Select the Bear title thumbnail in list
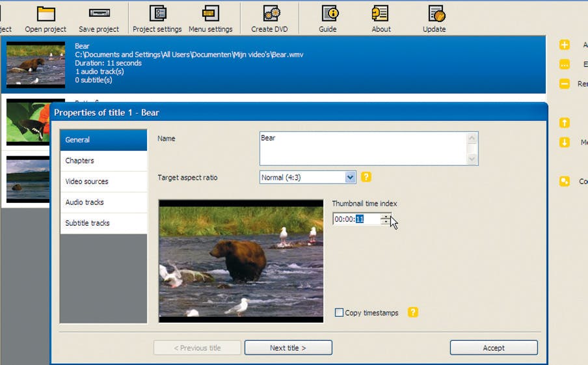Screen dimensions: 588x365 36,65
